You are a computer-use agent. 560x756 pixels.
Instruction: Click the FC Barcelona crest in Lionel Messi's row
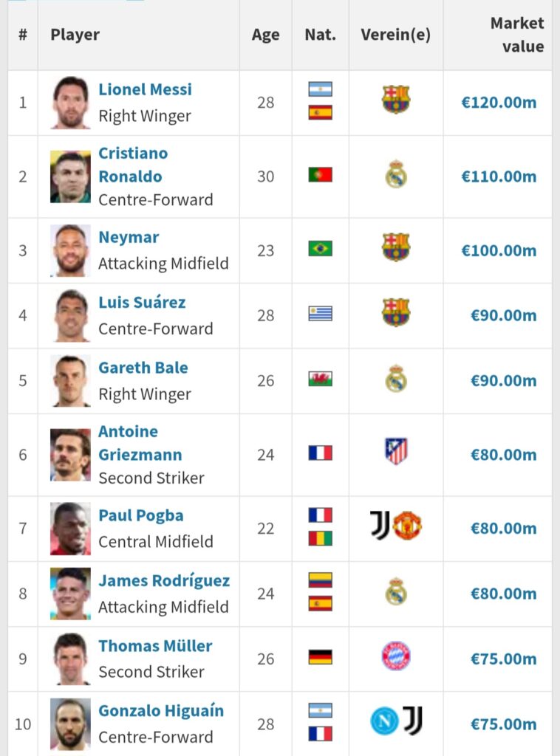pyautogui.click(x=396, y=100)
